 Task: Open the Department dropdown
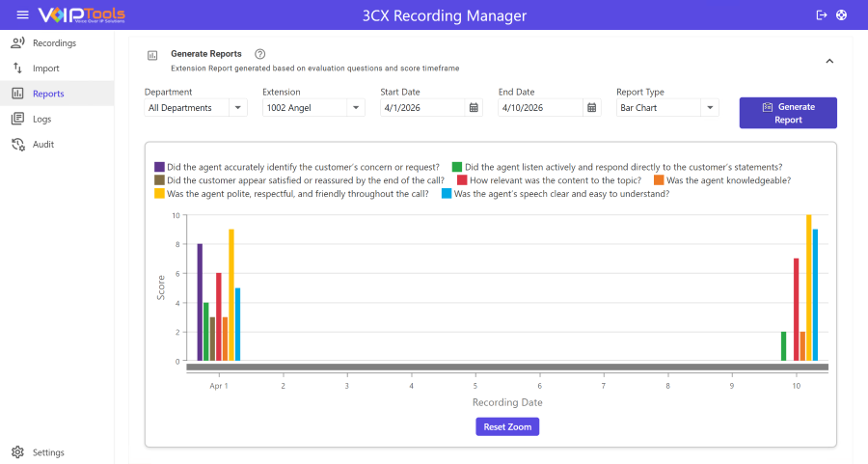click(x=238, y=108)
